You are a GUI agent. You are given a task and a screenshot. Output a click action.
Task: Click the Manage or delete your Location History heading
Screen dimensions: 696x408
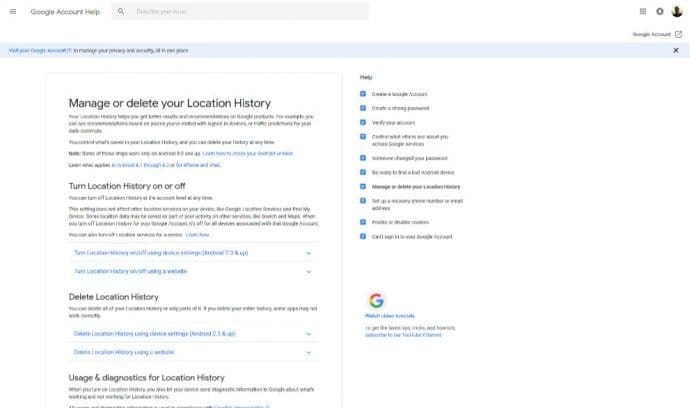(x=170, y=103)
